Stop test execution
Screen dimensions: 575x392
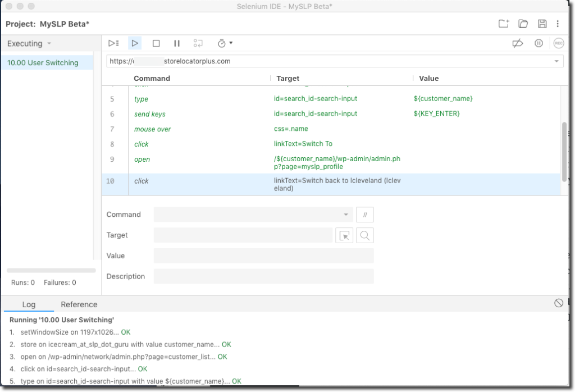pyautogui.click(x=157, y=43)
